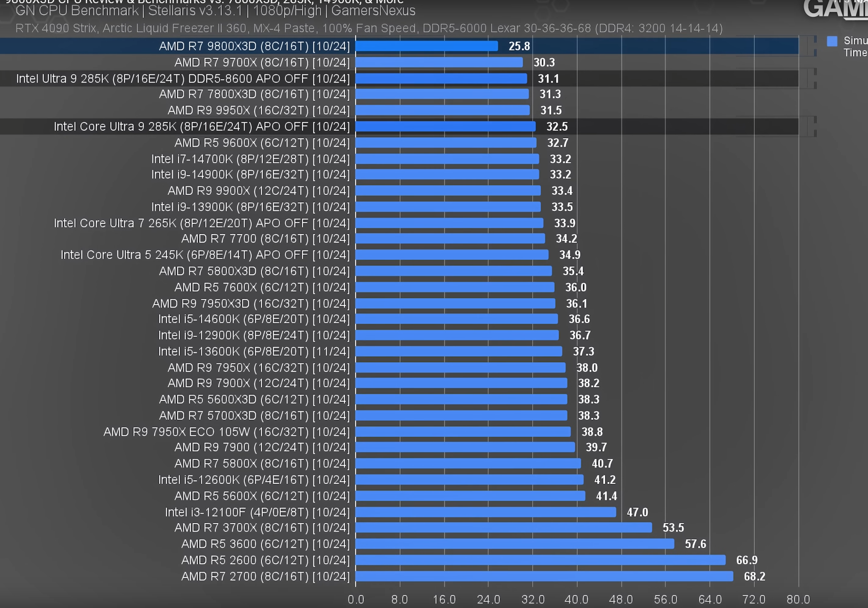
Task: Click the 'RTX 4090 Strix' test setup subtitle
Action: pos(369,28)
